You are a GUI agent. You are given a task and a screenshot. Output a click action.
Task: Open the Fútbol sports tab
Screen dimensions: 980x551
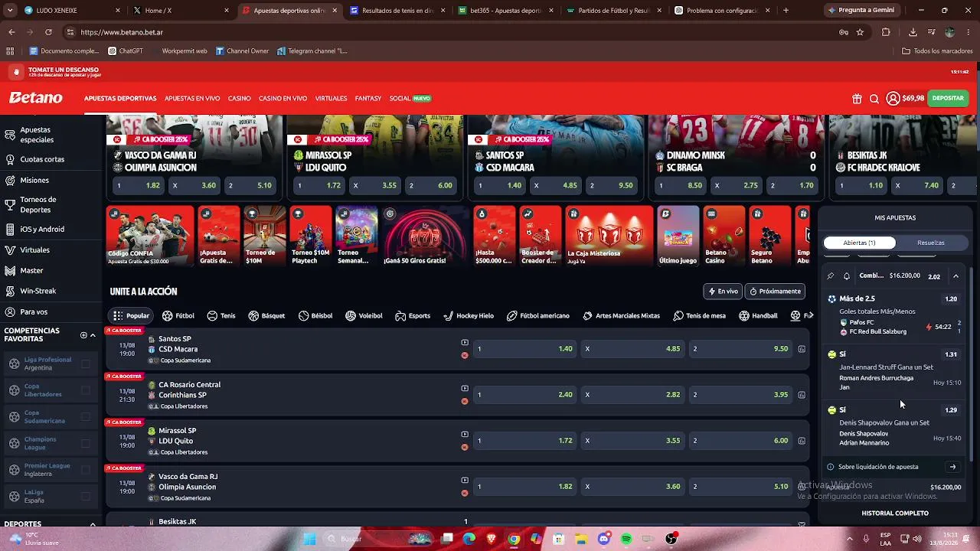178,316
